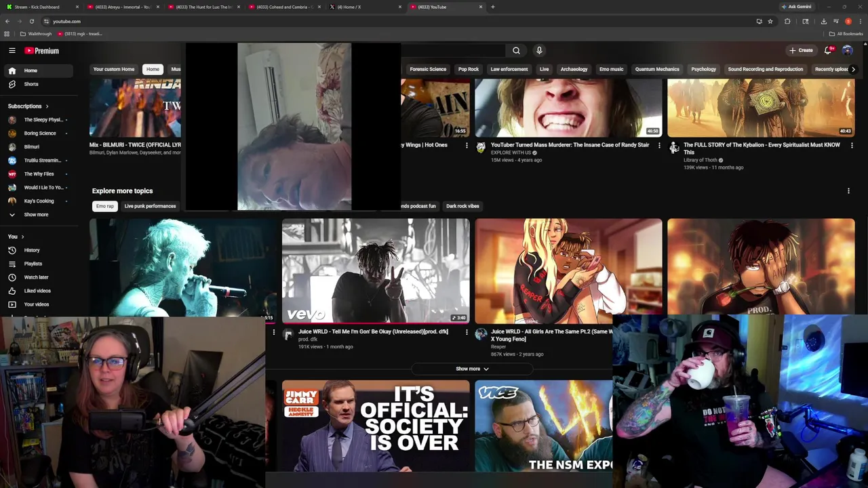Switch to Coheed and Cambria browser tab
Image resolution: width=868 pixels, height=488 pixels.
point(283,7)
